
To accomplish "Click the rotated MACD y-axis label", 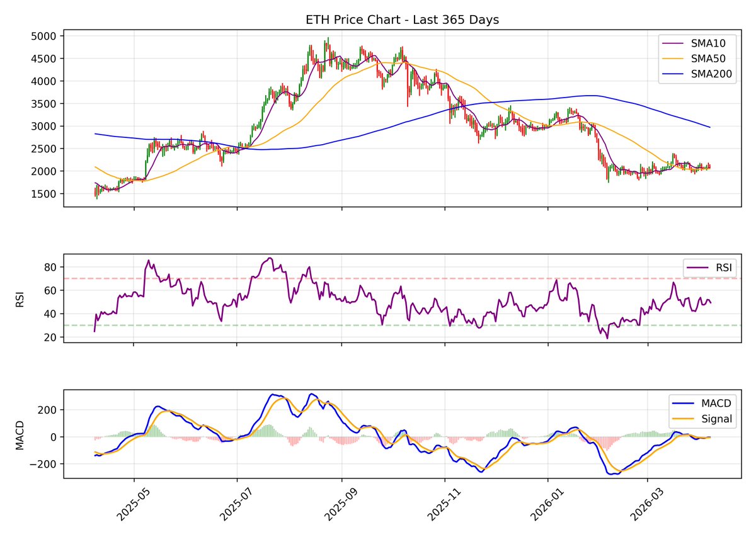I will click(x=20, y=434).
